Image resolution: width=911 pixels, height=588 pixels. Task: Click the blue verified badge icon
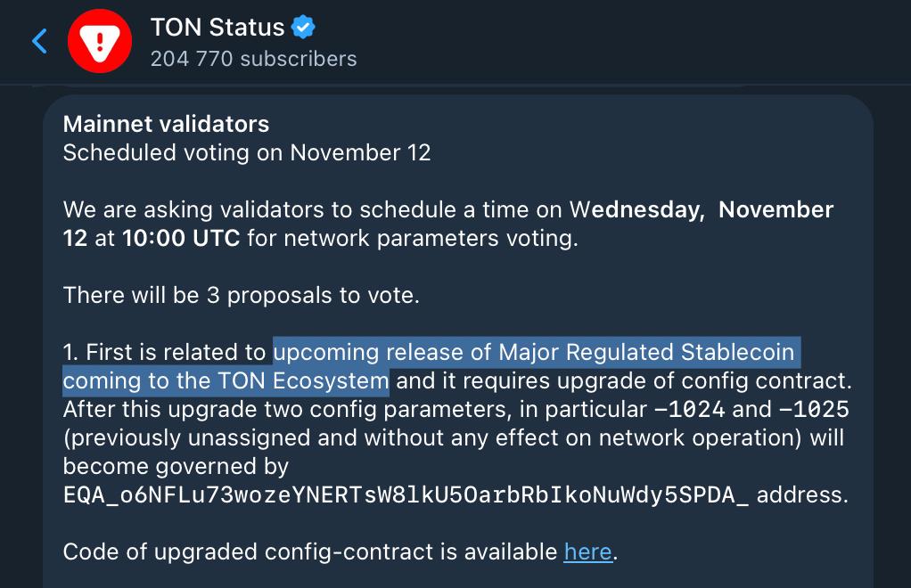[x=304, y=28]
